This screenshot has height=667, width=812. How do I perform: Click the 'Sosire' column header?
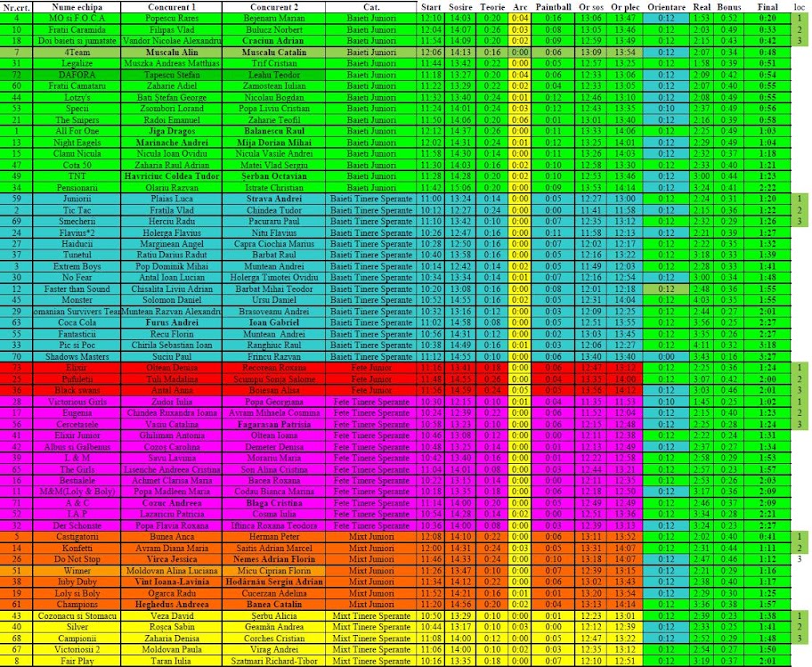(460, 7)
